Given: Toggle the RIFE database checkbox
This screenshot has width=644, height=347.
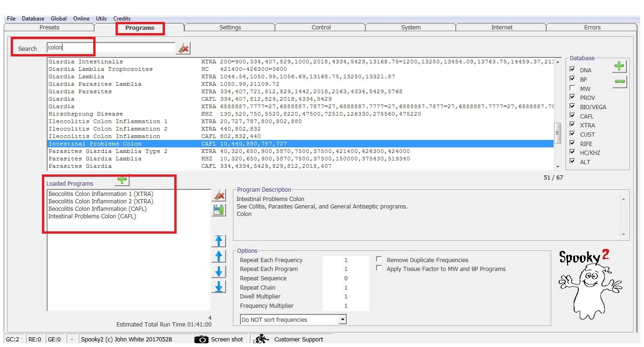Looking at the screenshot, I should [572, 143].
